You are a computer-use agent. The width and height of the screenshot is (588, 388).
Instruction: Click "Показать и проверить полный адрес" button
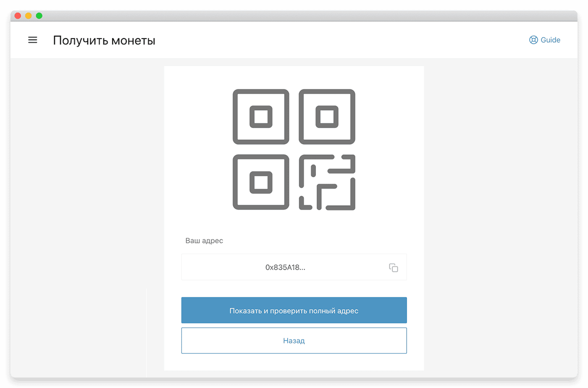[x=294, y=310]
